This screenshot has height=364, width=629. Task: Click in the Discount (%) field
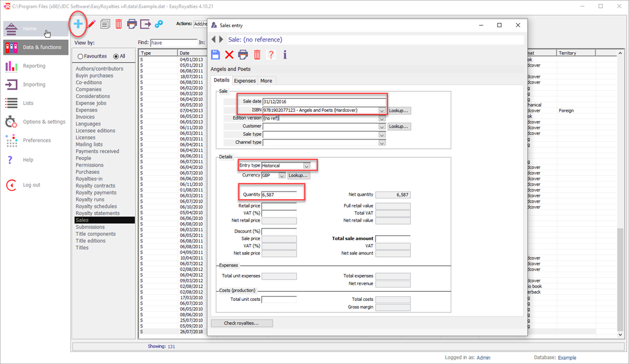[279, 231]
